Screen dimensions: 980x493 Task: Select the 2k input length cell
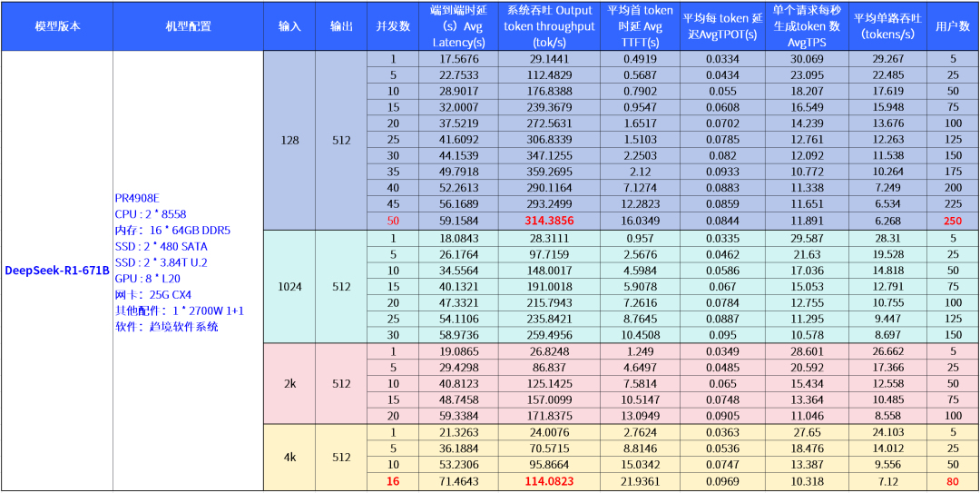289,383
